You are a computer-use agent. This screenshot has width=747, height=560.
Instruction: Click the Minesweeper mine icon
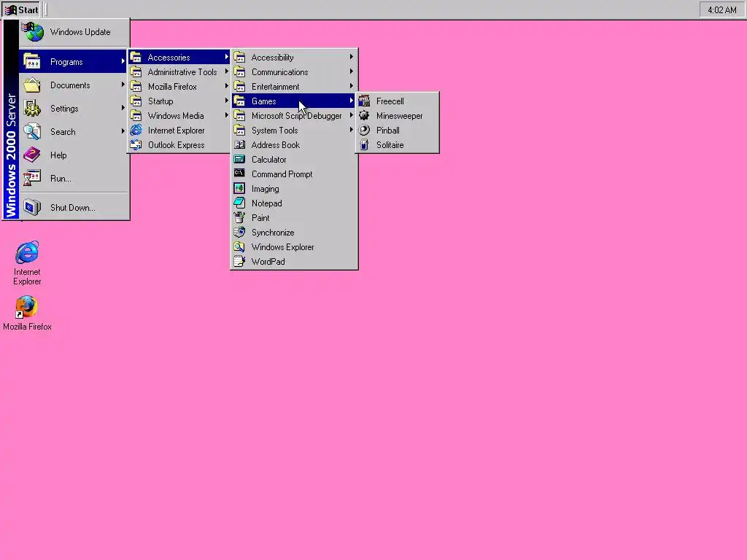tap(365, 115)
